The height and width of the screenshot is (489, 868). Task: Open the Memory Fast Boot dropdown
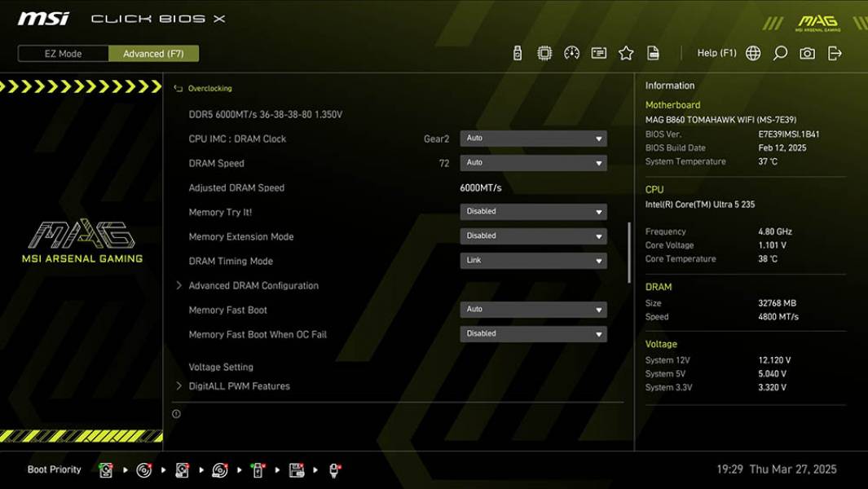point(533,310)
